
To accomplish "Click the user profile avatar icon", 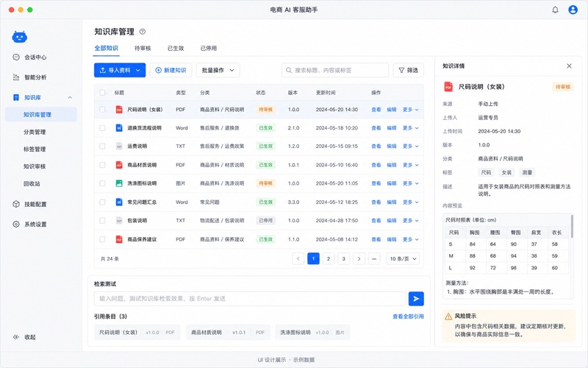I will [x=573, y=10].
